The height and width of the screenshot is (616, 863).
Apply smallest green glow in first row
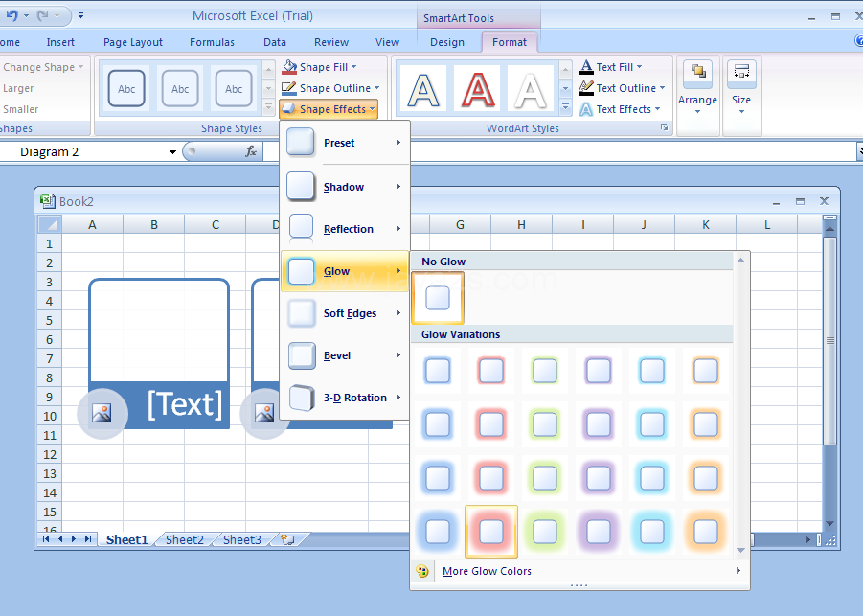(x=545, y=371)
